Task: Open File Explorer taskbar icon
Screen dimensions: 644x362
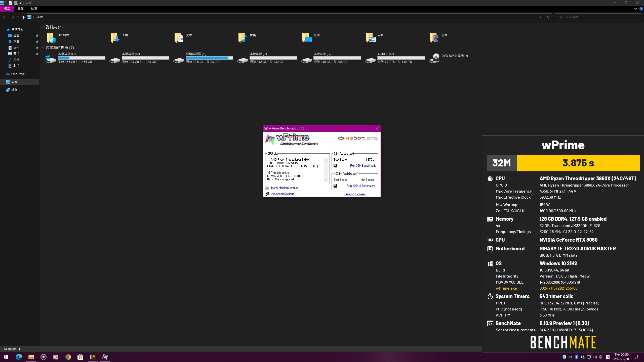Action: click(31, 357)
